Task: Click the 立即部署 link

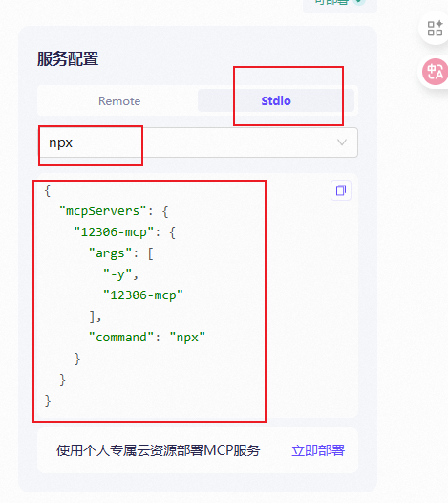Action: click(318, 450)
